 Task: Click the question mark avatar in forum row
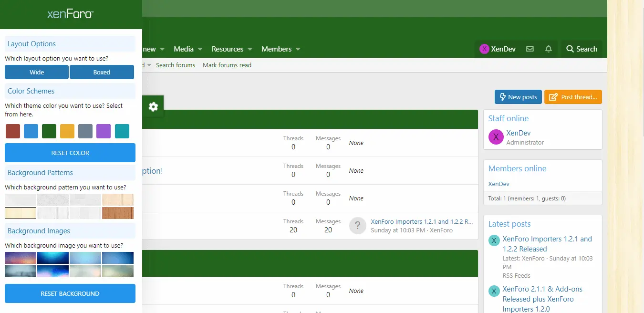(x=357, y=226)
